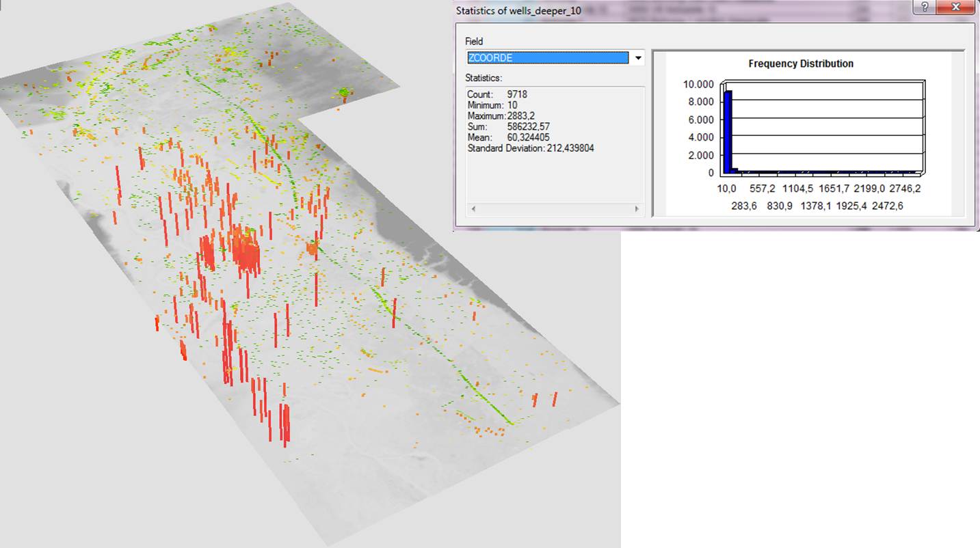Close the Statistics of wells_deeper_10 dialog

tap(957, 8)
